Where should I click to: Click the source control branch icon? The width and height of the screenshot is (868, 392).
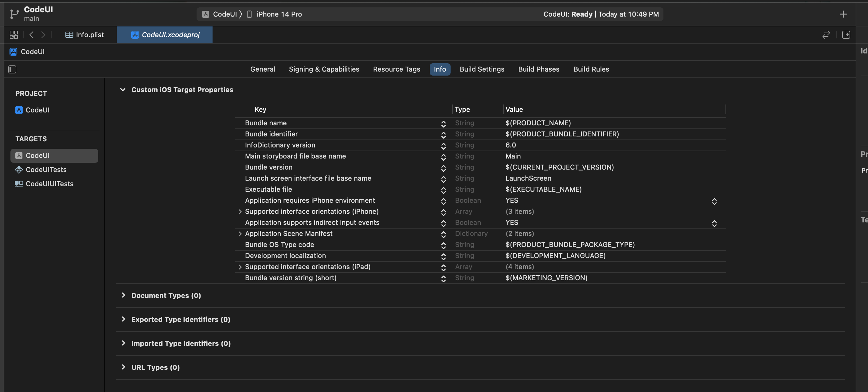[x=14, y=14]
